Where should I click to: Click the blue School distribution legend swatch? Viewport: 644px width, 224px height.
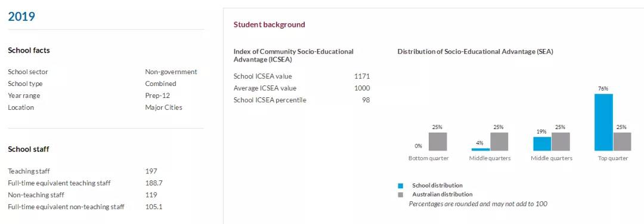pos(401,186)
